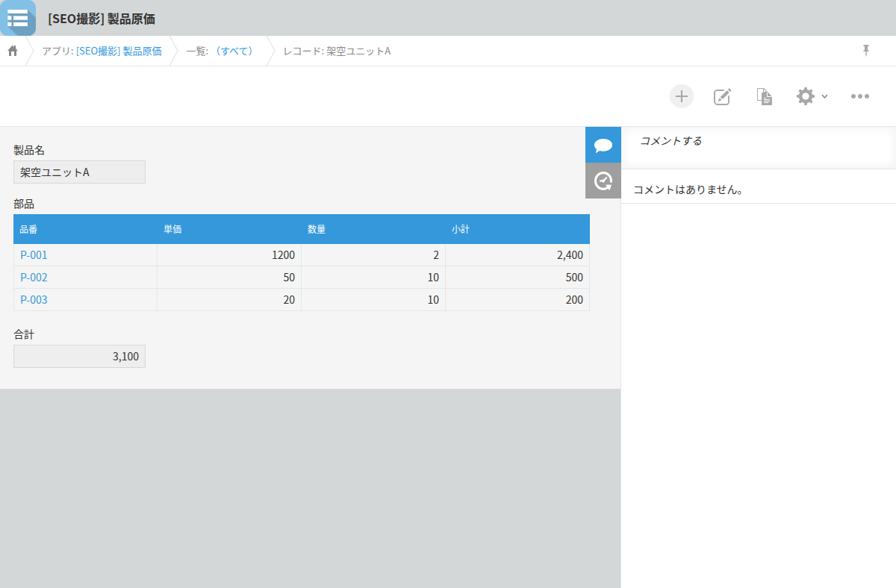This screenshot has height=588, width=896.
Task: Open app settings via the gear icon
Action: (x=806, y=96)
